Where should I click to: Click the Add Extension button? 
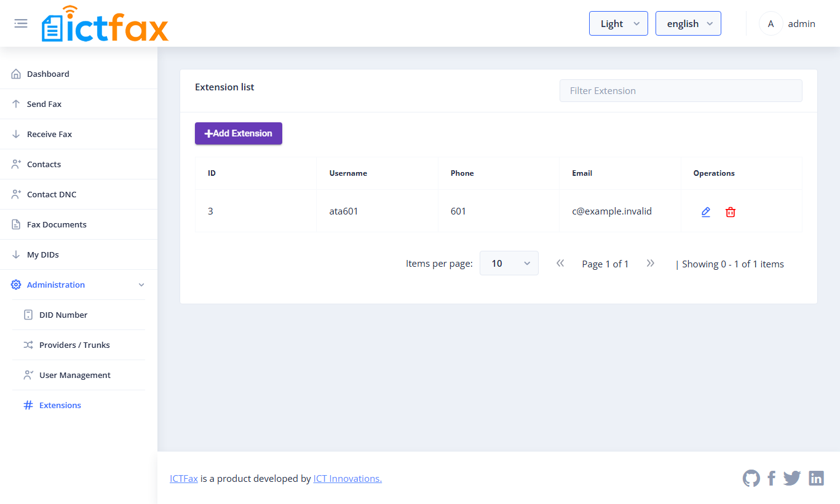tap(239, 133)
